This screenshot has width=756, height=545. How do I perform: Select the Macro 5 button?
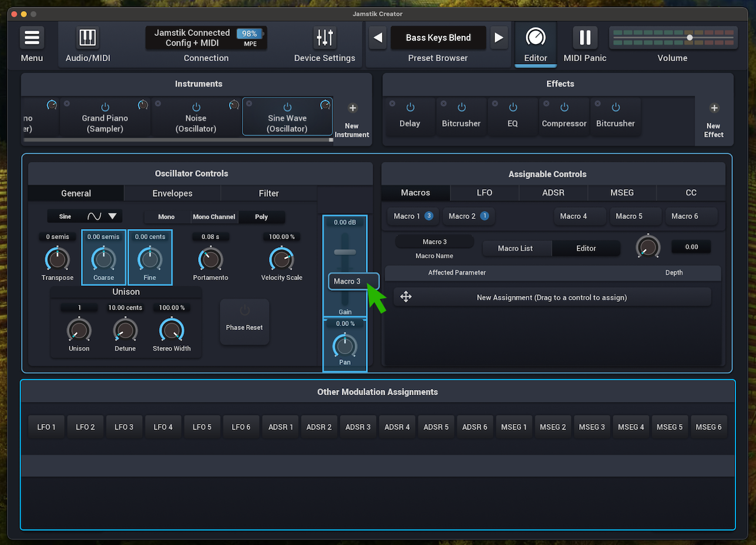pyautogui.click(x=636, y=216)
